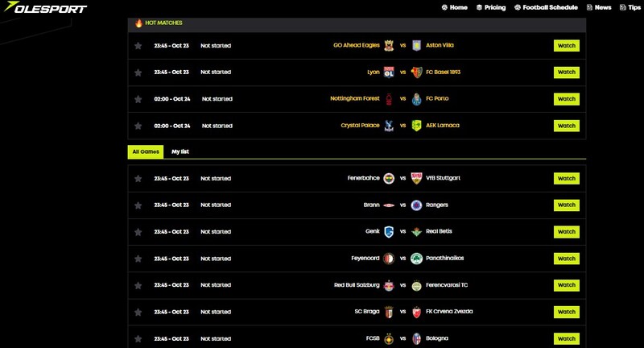Click the Lyon club crest icon

coord(389,72)
